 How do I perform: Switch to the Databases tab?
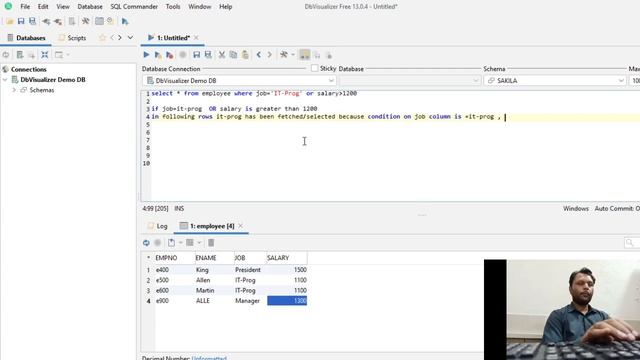(x=27, y=38)
